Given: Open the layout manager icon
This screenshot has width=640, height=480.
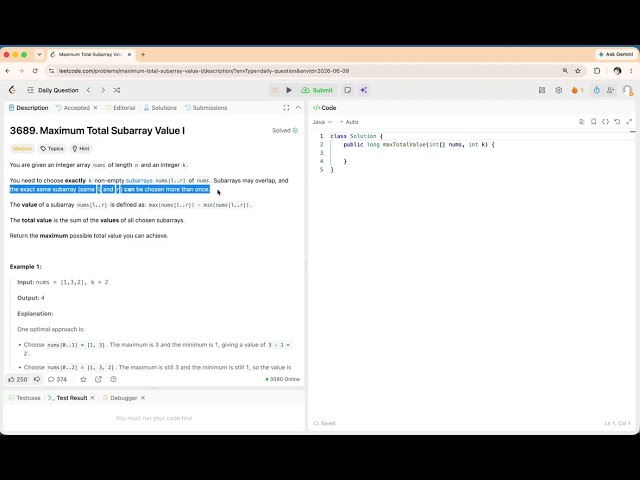Looking at the screenshot, I should tap(542, 90).
